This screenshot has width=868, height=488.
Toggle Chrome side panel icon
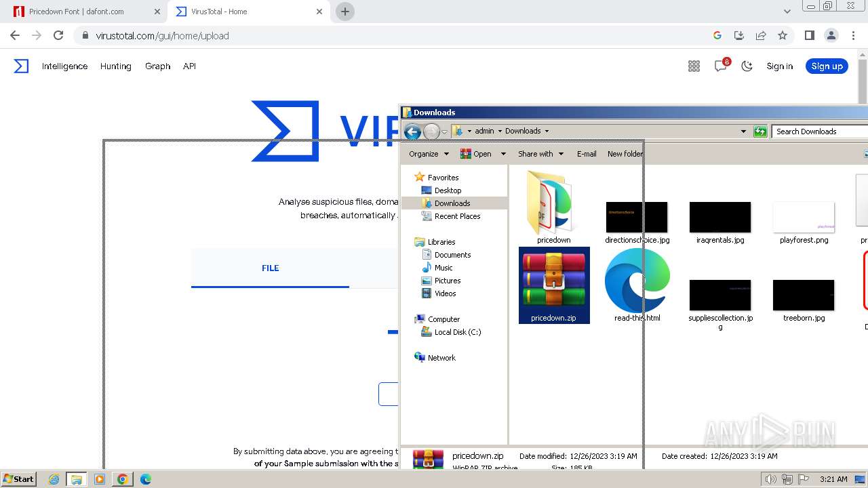pos(809,35)
